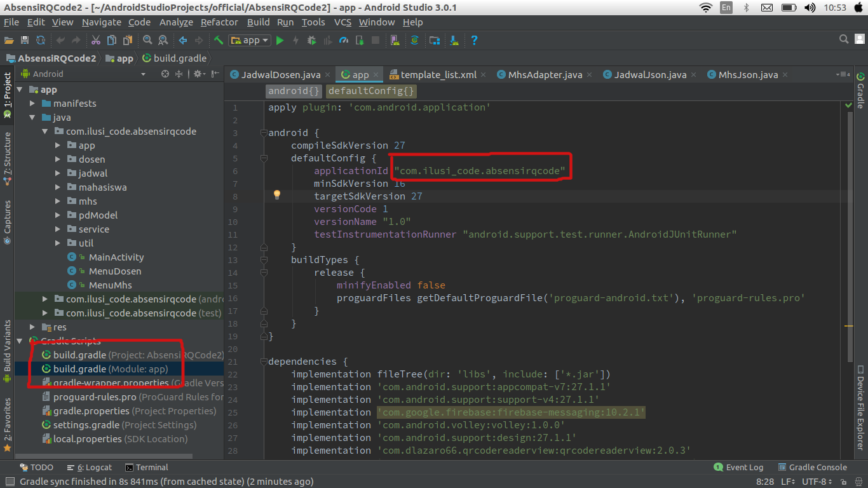
Task: Click the lightbulb intention icon on line 8
Action: tap(277, 195)
